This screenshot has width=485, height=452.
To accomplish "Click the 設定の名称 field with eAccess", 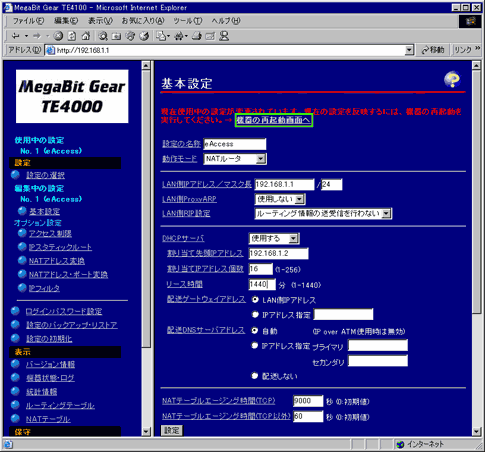I will (235, 144).
